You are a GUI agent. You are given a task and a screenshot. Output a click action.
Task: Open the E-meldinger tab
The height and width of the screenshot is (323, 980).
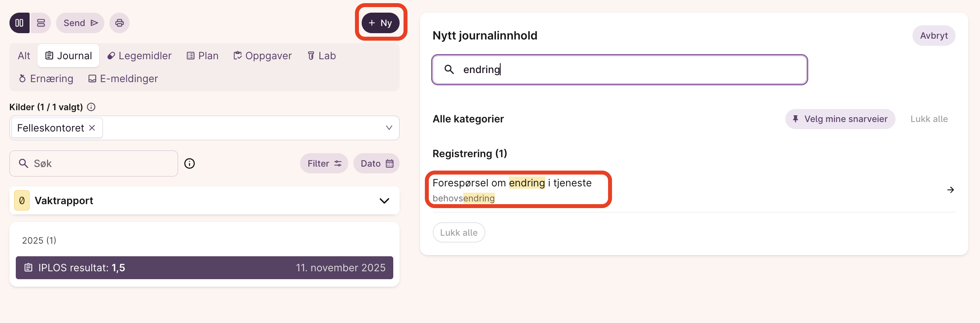pyautogui.click(x=123, y=79)
